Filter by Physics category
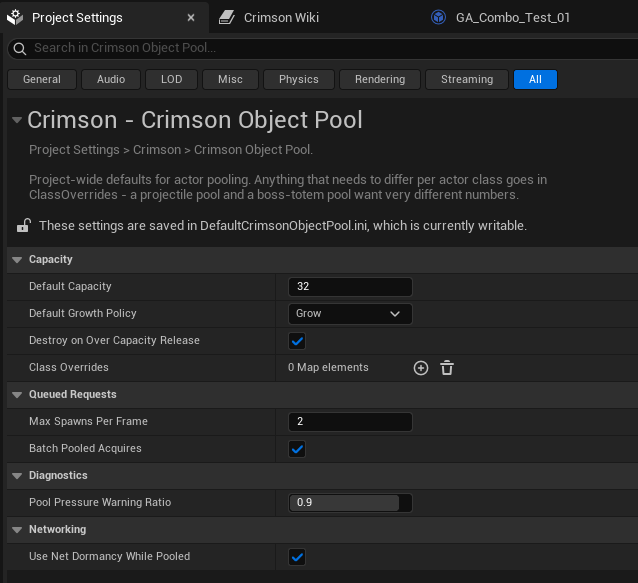The height and width of the screenshot is (583, 638). pyautogui.click(x=299, y=79)
